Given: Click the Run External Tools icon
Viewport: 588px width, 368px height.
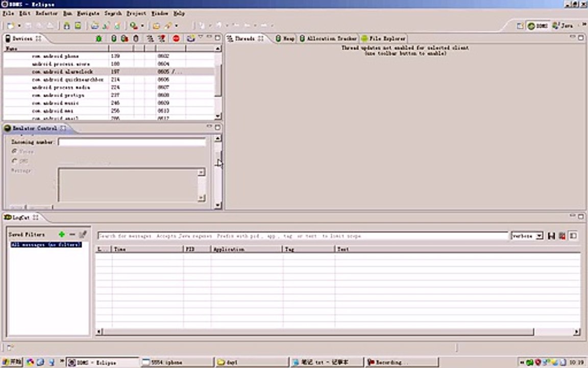Looking at the screenshot, I should [x=134, y=26].
